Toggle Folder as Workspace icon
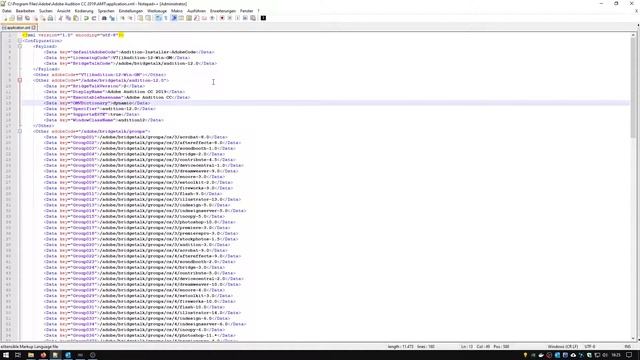The height and width of the screenshot is (360, 640). (x=204, y=18)
